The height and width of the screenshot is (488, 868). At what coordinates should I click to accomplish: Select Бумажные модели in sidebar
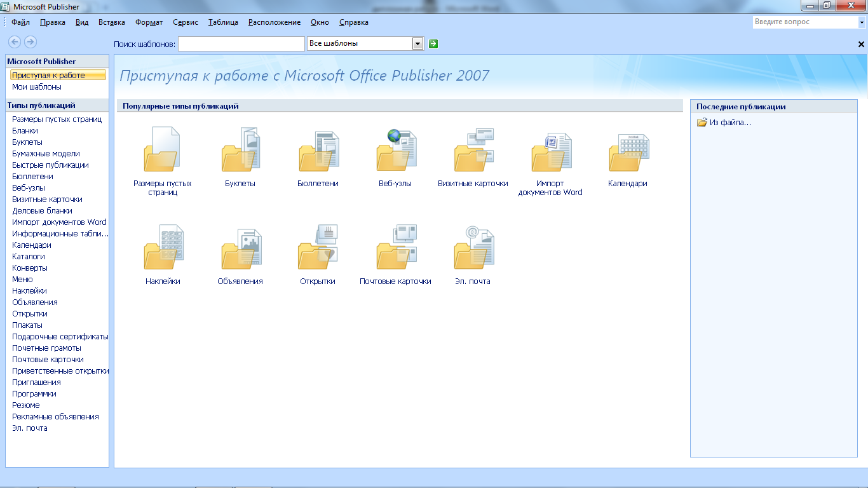(x=46, y=154)
